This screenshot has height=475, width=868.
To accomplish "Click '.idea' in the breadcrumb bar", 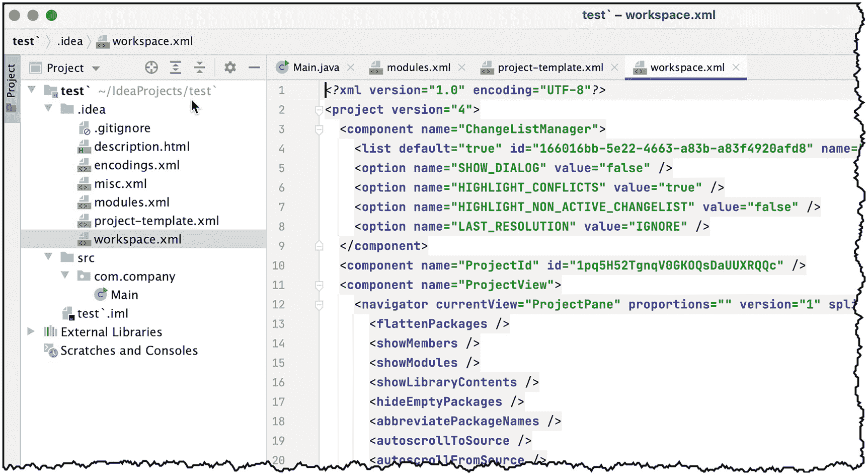I will pos(69,41).
